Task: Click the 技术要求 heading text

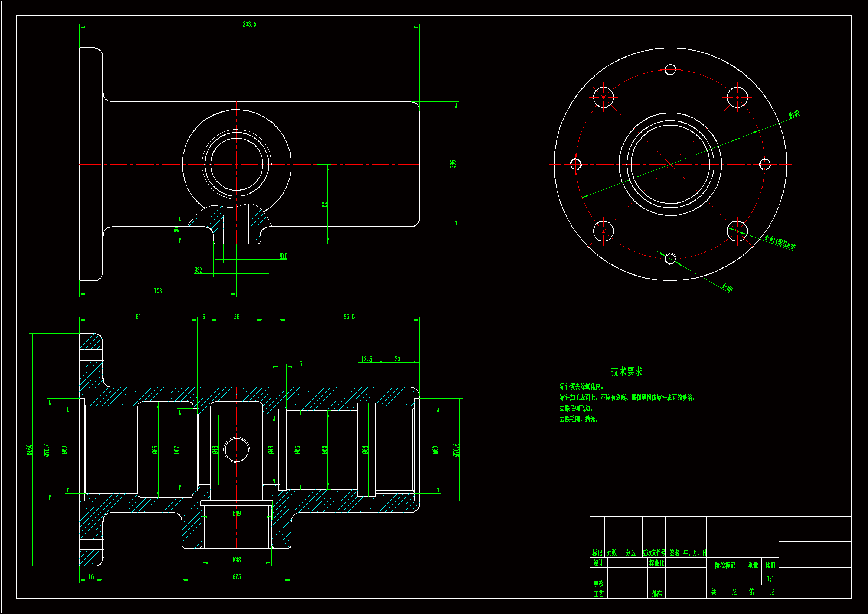Action: click(626, 371)
